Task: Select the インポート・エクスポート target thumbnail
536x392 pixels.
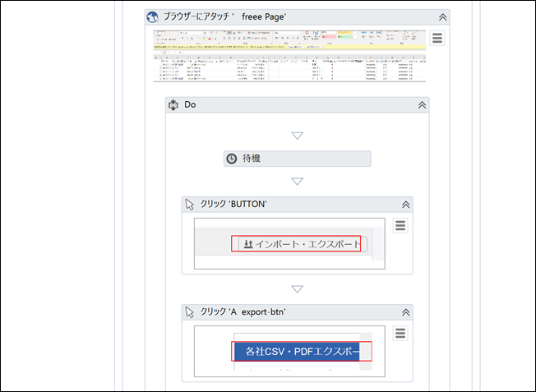Action: 289,244
